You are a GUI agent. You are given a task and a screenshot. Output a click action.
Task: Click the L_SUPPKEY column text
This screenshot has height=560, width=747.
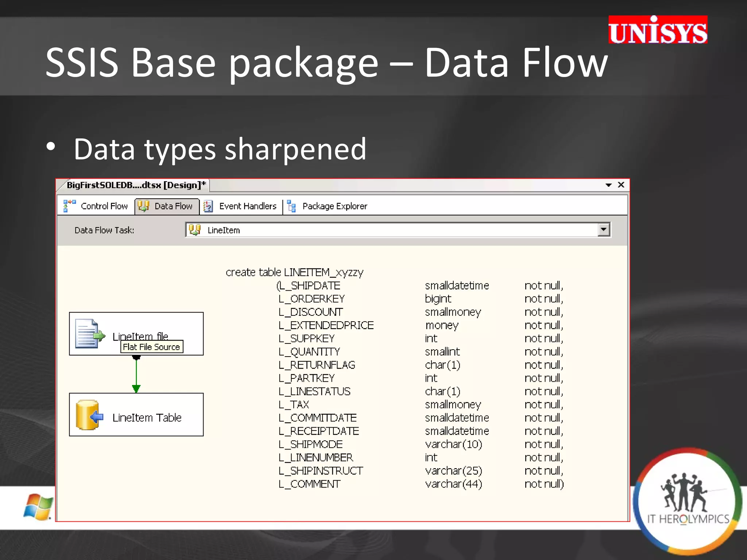(x=306, y=338)
